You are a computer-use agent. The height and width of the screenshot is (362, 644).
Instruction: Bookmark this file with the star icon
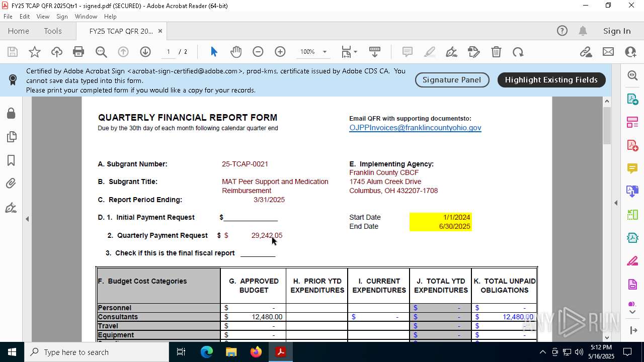point(35,52)
